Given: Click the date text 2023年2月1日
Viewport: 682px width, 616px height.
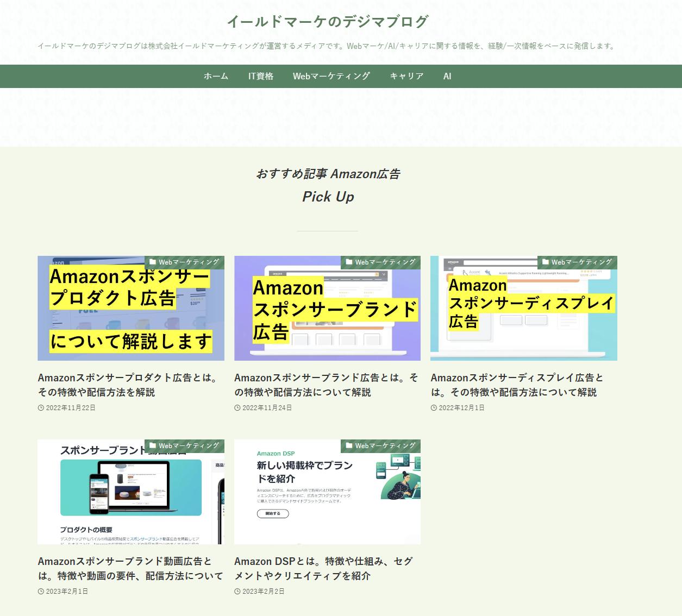Looking at the screenshot, I should (x=67, y=592).
